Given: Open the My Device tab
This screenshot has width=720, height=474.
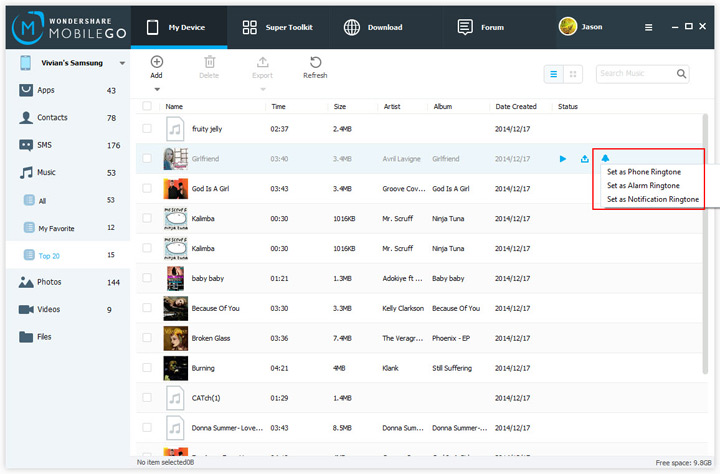Looking at the screenshot, I should click(179, 27).
